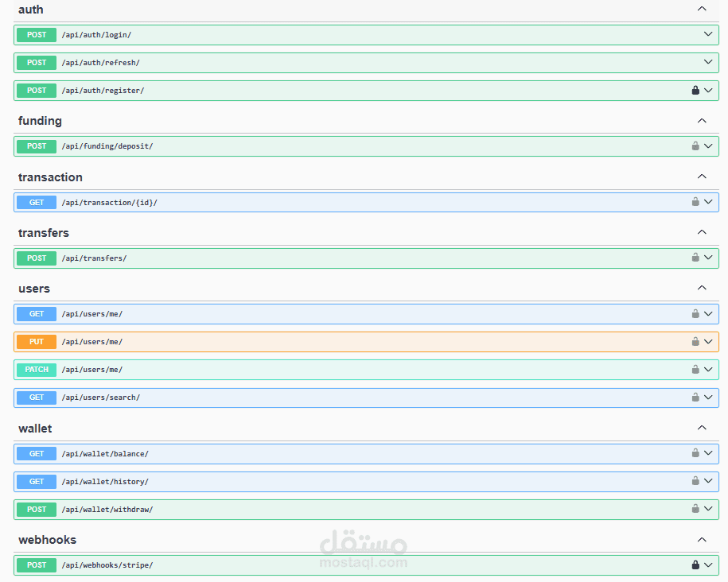The width and height of the screenshot is (728, 582).
Task: Click the users section heading
Action: (34, 289)
